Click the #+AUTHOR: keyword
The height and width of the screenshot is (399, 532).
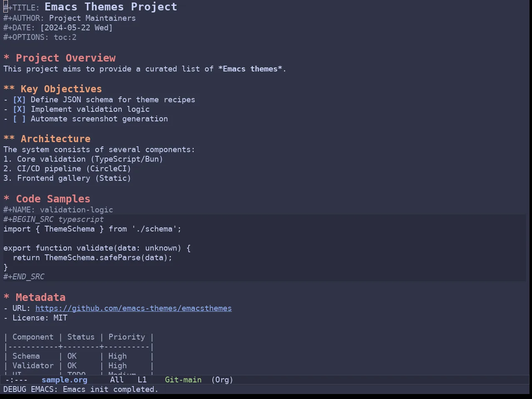click(x=24, y=18)
